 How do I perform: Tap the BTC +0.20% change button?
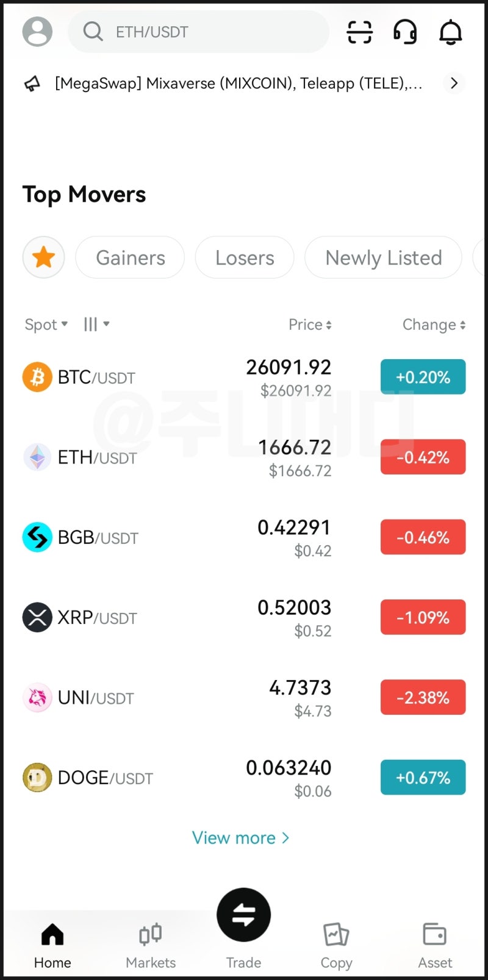423,377
